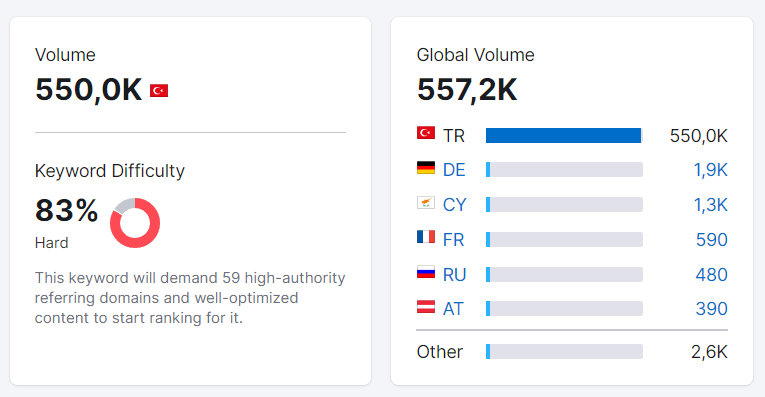Click the Germany flag icon
The image size is (765, 397).
[x=425, y=167]
